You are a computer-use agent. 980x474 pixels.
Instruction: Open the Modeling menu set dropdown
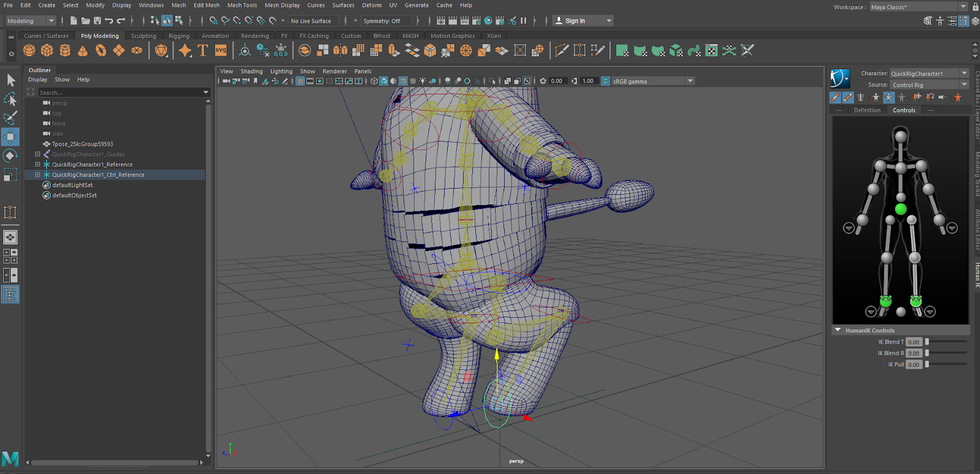coord(31,21)
